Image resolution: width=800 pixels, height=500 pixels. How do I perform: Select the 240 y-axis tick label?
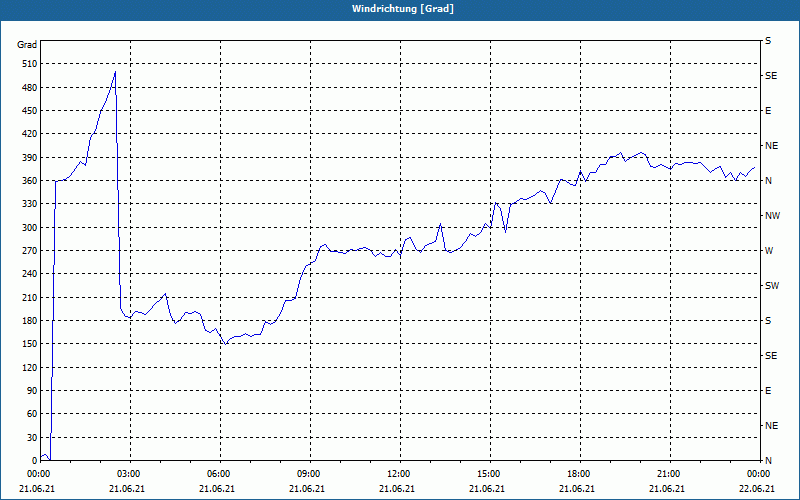click(30, 274)
